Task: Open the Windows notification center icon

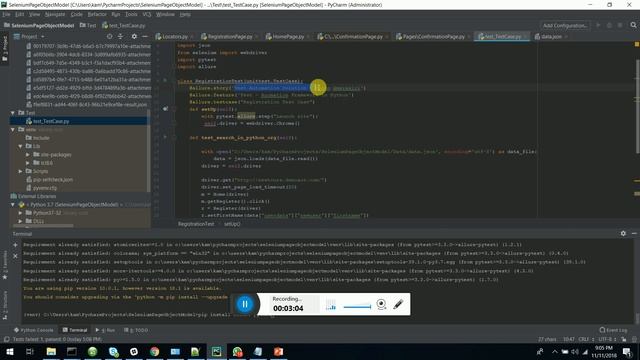Action: point(627,351)
